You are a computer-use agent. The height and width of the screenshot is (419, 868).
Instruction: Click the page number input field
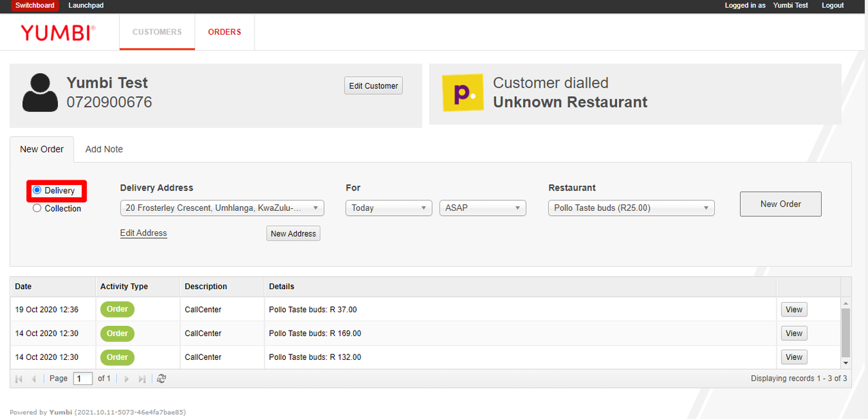click(x=82, y=379)
